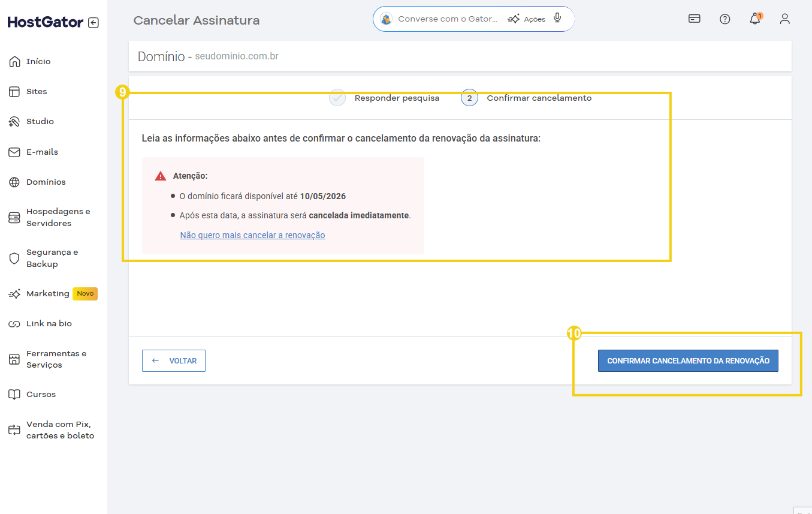Open the billing card icon in header
Image resolution: width=812 pixels, height=514 pixels.
694,19
